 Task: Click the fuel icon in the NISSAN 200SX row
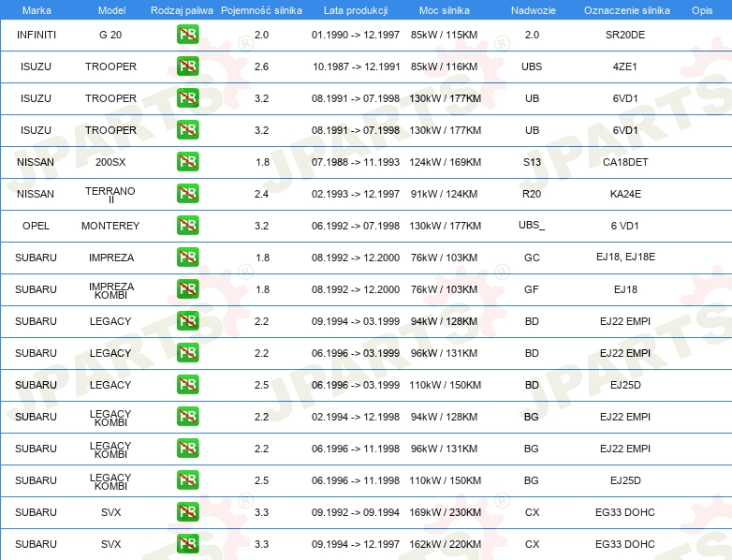coord(187,162)
